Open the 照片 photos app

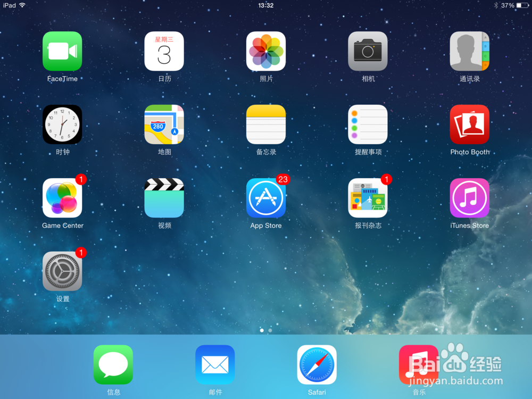point(266,51)
